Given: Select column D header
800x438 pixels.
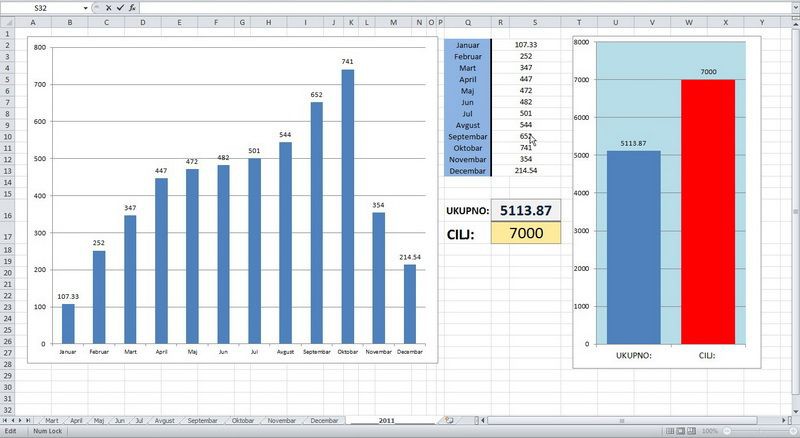Looking at the screenshot, I should [143, 22].
